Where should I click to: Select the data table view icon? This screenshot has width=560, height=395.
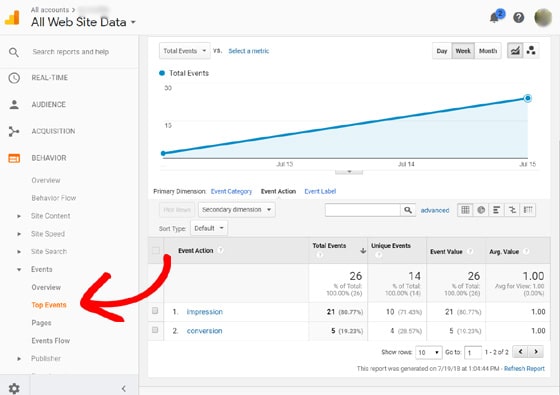[x=465, y=210]
